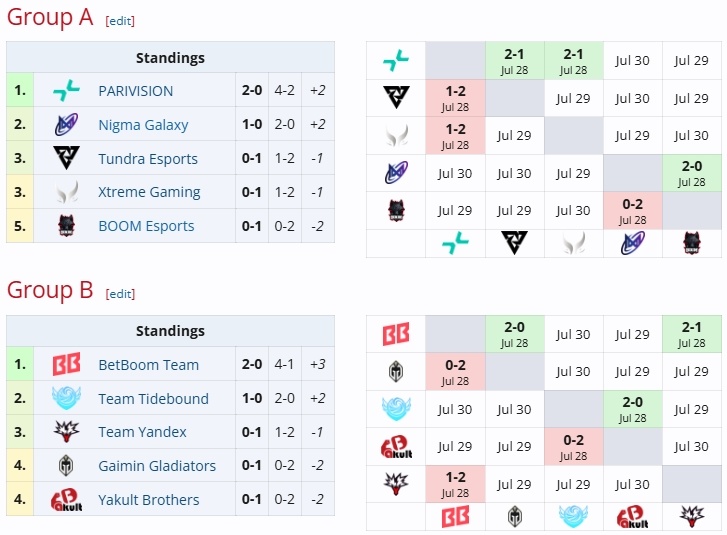Click the Nigma Galaxy logo in standings

coord(66,124)
